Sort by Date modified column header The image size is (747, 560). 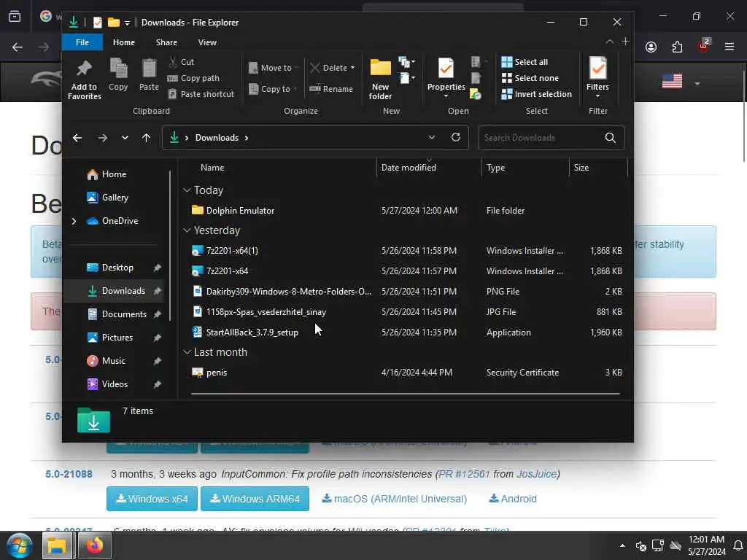point(429,168)
